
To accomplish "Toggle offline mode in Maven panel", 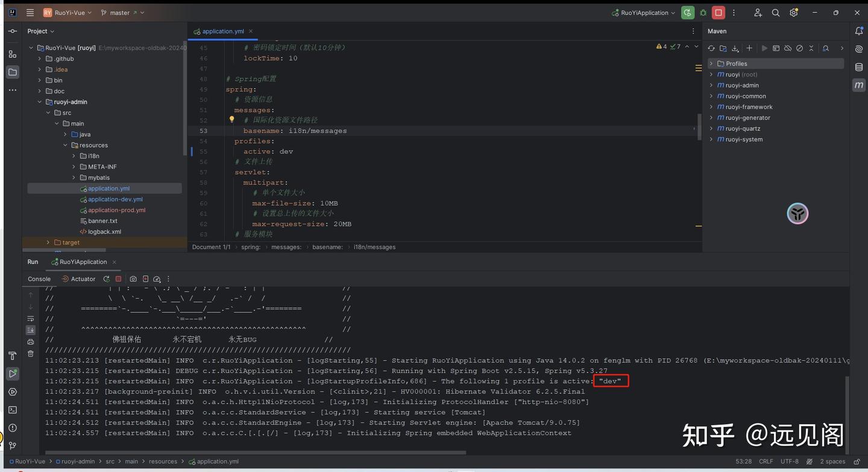I will tap(788, 48).
